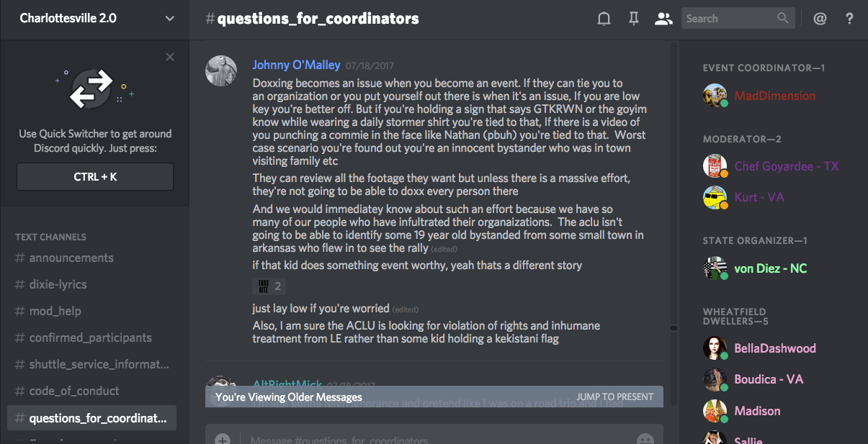Open the announcements channel
Image resolution: width=868 pixels, height=444 pixels.
click(x=71, y=258)
